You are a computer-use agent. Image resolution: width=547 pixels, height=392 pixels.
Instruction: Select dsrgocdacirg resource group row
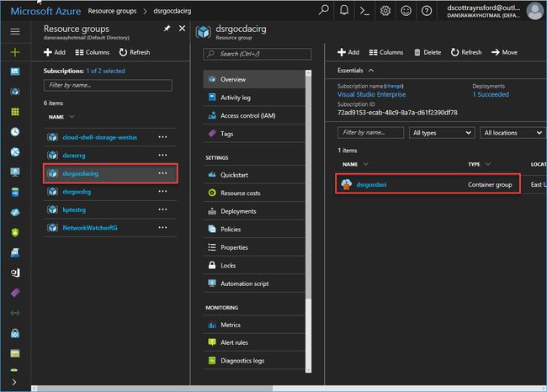click(110, 173)
